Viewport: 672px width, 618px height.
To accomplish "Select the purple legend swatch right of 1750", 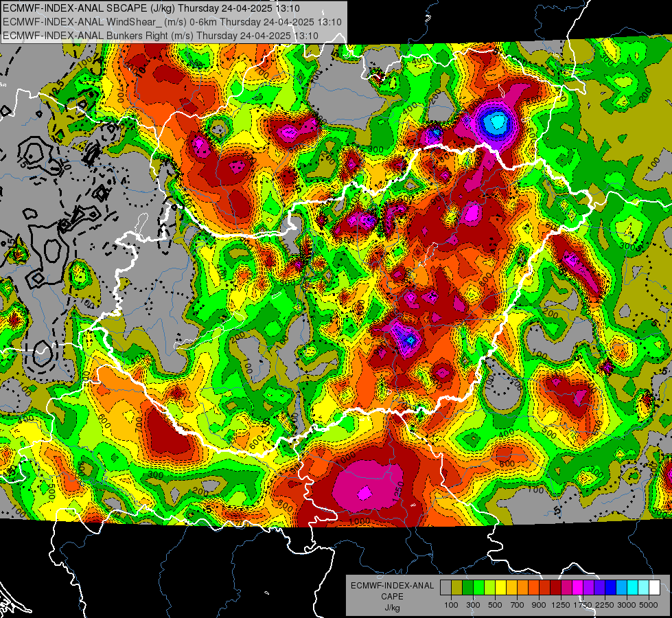I will tap(589, 587).
